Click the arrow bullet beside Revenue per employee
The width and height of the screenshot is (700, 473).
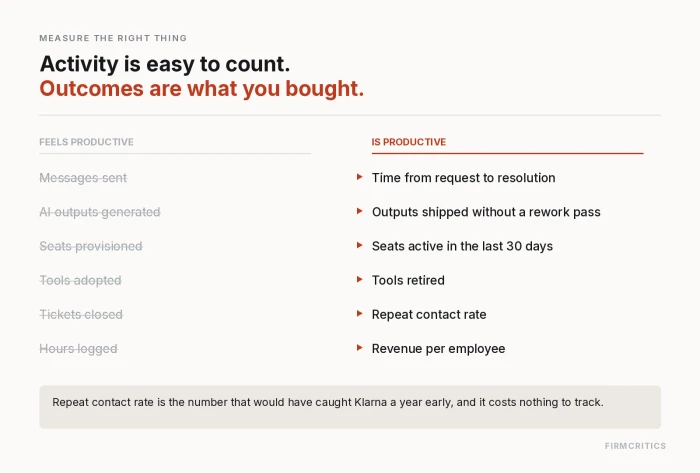[x=360, y=348]
